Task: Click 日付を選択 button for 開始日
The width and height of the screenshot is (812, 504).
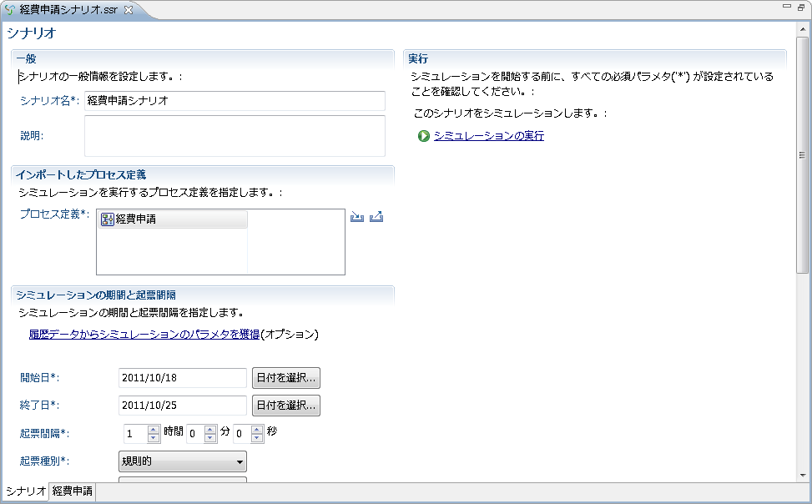Action: [x=286, y=378]
